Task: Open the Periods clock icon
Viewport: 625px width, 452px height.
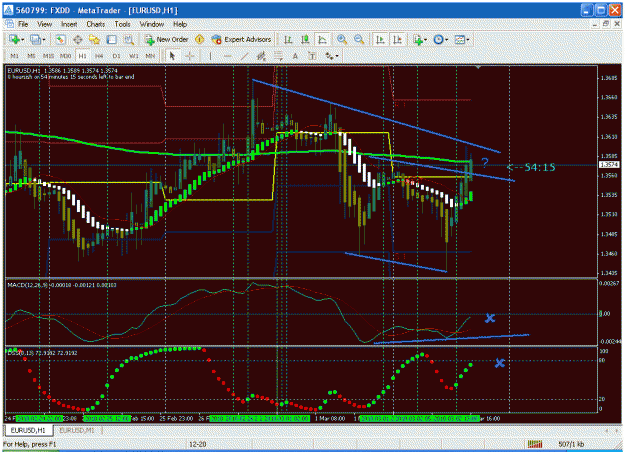Action: (438, 39)
